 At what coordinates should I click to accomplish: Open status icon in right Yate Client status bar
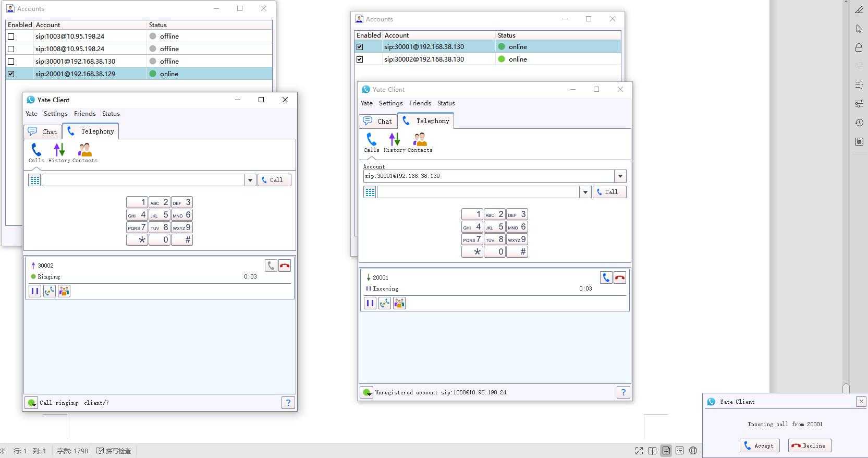click(366, 392)
